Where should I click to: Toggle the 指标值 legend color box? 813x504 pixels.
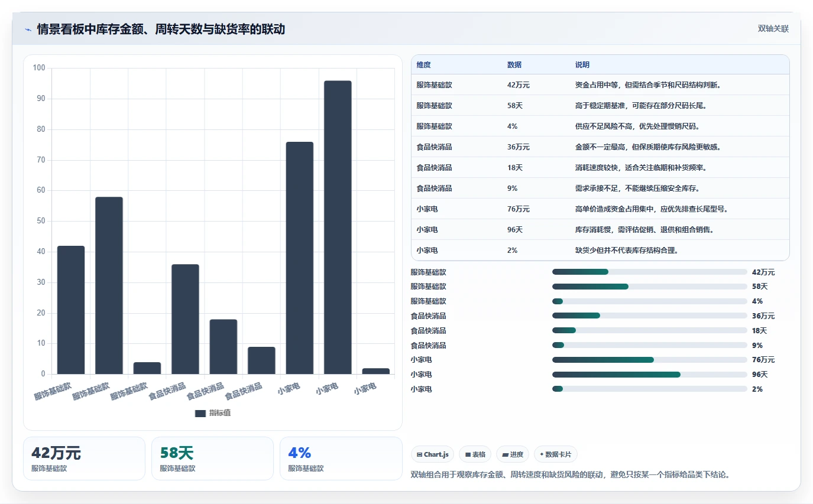point(200,413)
